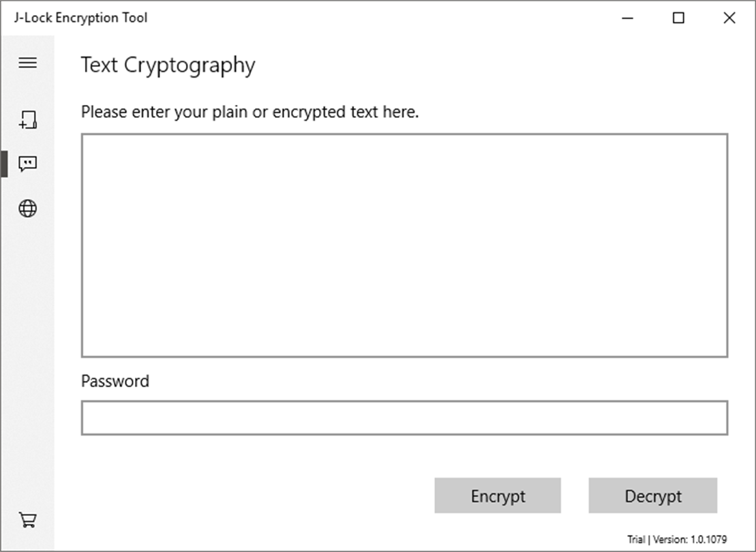
Task: Click the J-Lock Encryption Tool title text
Action: [x=80, y=18]
